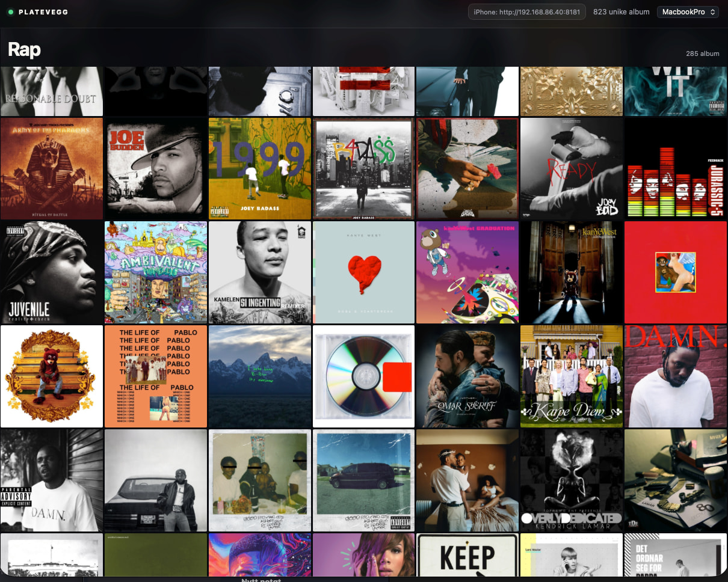Click the 285 album count label
Screen dimensions: 728x582
703,54
